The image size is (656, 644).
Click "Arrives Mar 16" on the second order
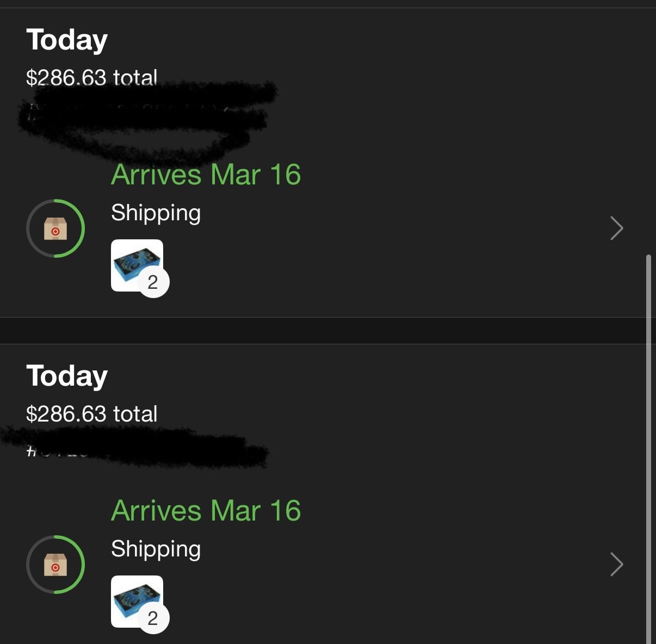tap(206, 511)
